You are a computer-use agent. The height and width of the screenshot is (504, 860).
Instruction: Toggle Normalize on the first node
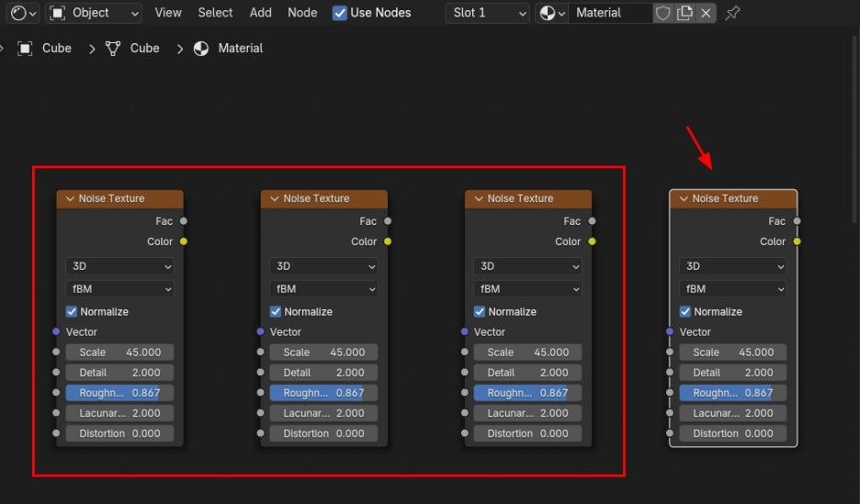pyautogui.click(x=72, y=312)
